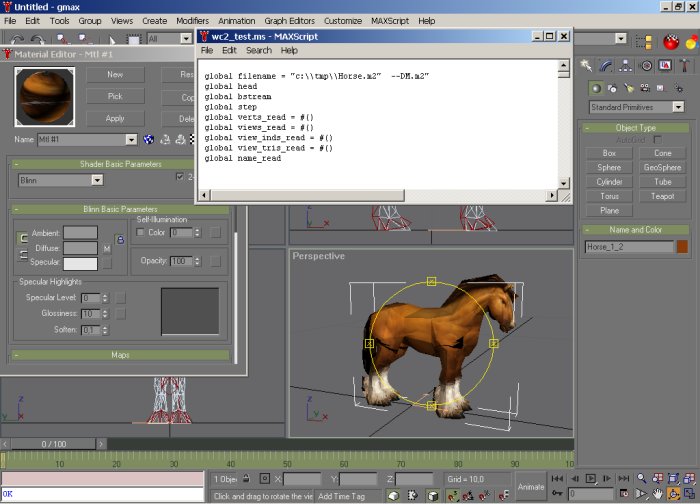700x504 pixels.
Task: Open the Blinn shader type dropdown
Action: [97, 180]
